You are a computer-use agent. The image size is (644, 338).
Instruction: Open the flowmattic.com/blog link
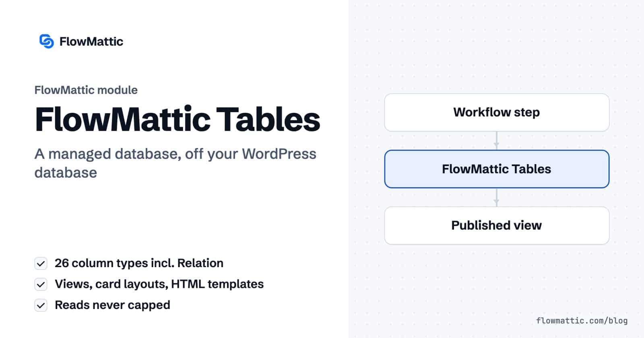point(582,321)
